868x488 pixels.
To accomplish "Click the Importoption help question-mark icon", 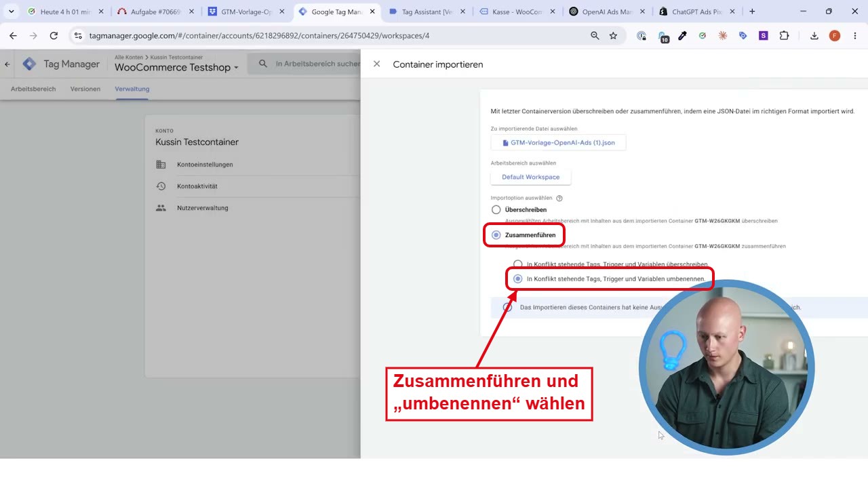I will 559,199.
